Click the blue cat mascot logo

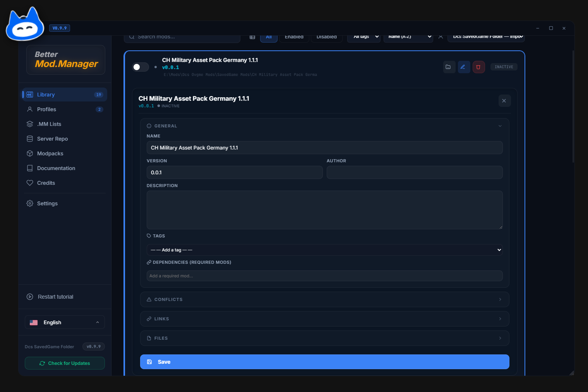click(25, 24)
